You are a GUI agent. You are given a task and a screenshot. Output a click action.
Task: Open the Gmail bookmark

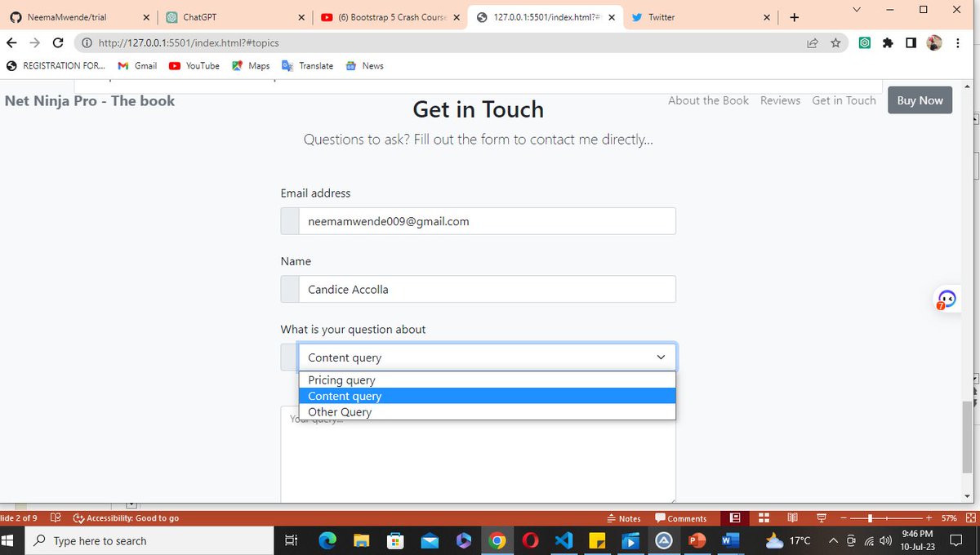137,66
